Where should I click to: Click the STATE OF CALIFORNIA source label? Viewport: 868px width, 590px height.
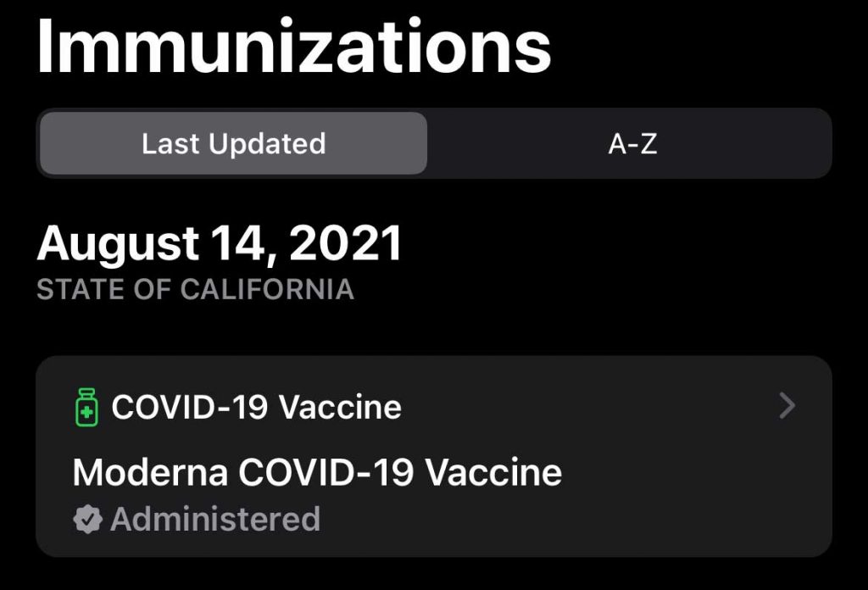point(195,289)
